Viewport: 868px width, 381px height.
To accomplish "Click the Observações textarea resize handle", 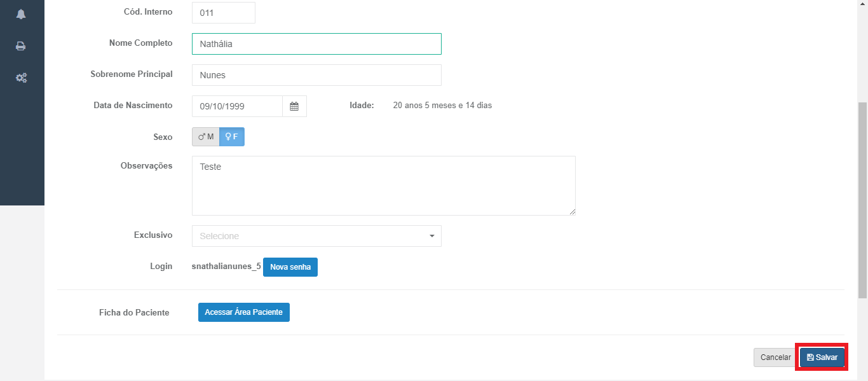I will coord(572,212).
